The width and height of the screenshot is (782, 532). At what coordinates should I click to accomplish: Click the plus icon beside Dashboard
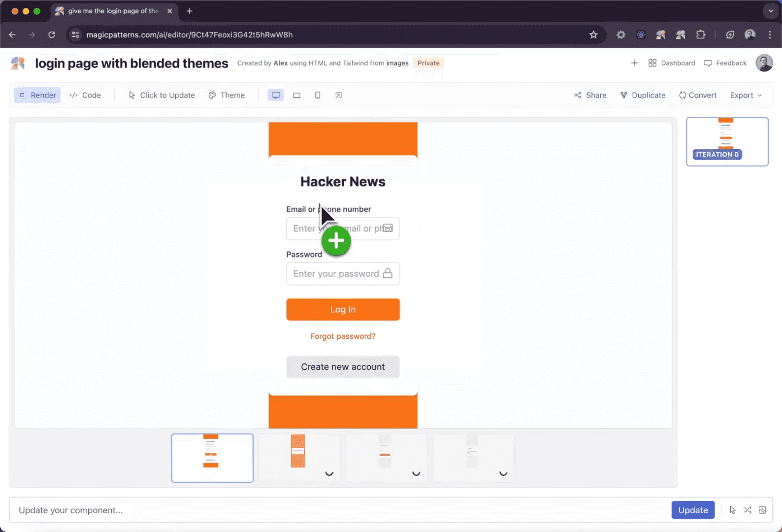click(x=634, y=63)
